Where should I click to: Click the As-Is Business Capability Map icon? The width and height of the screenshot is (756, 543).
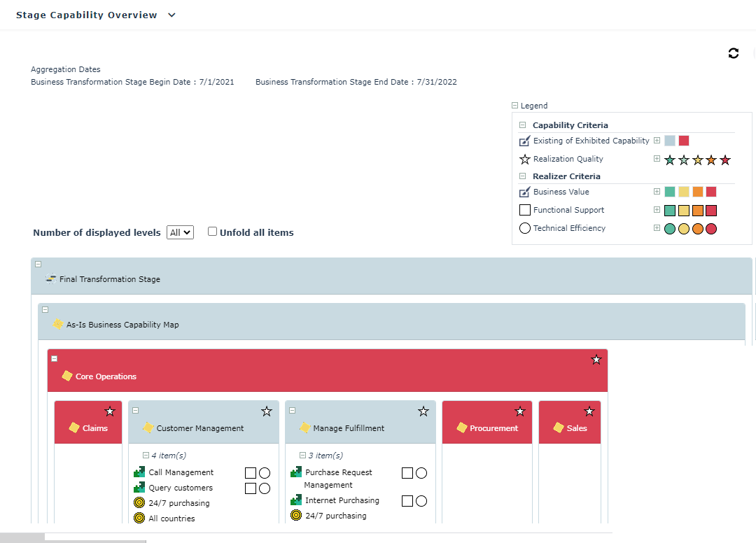point(58,324)
